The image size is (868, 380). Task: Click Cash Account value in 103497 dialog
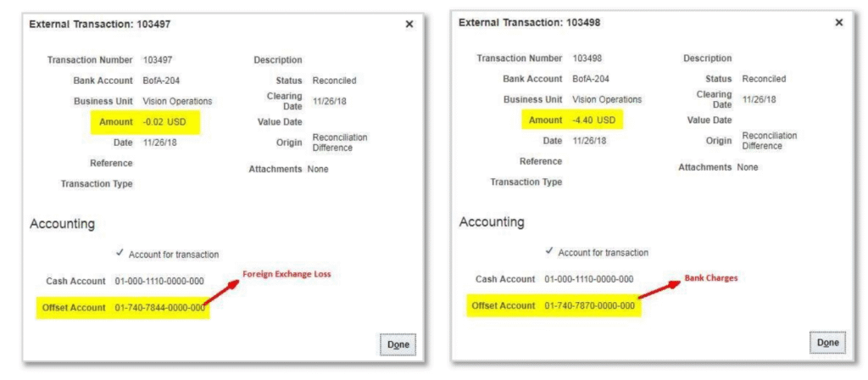pyautogui.click(x=159, y=282)
